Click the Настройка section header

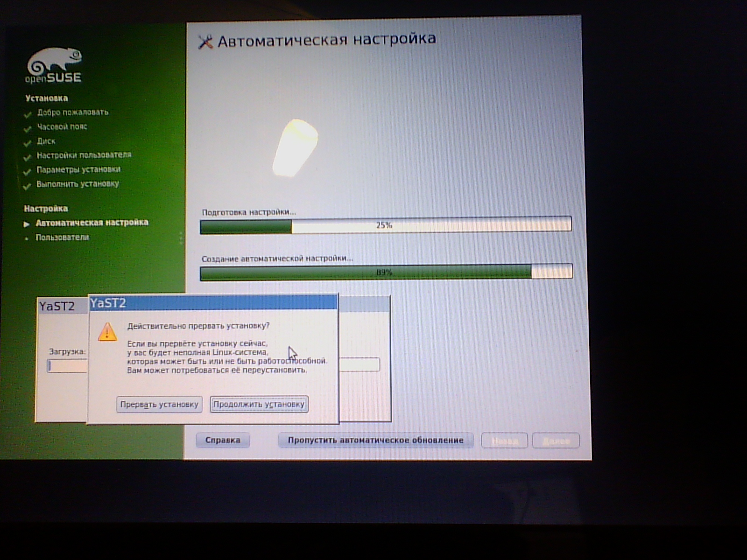click(x=46, y=209)
